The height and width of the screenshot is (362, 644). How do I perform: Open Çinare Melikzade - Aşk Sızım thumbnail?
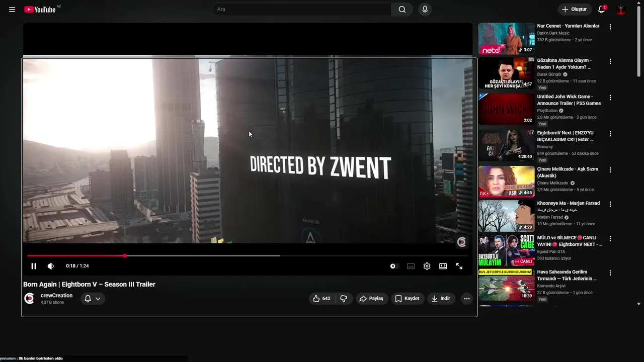coord(506,182)
